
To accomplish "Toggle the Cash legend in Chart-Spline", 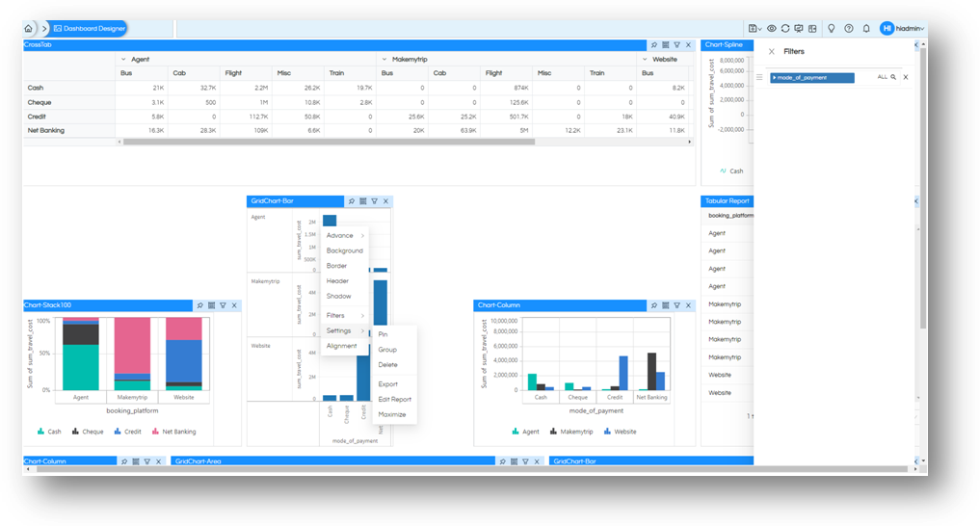I will click(x=731, y=171).
